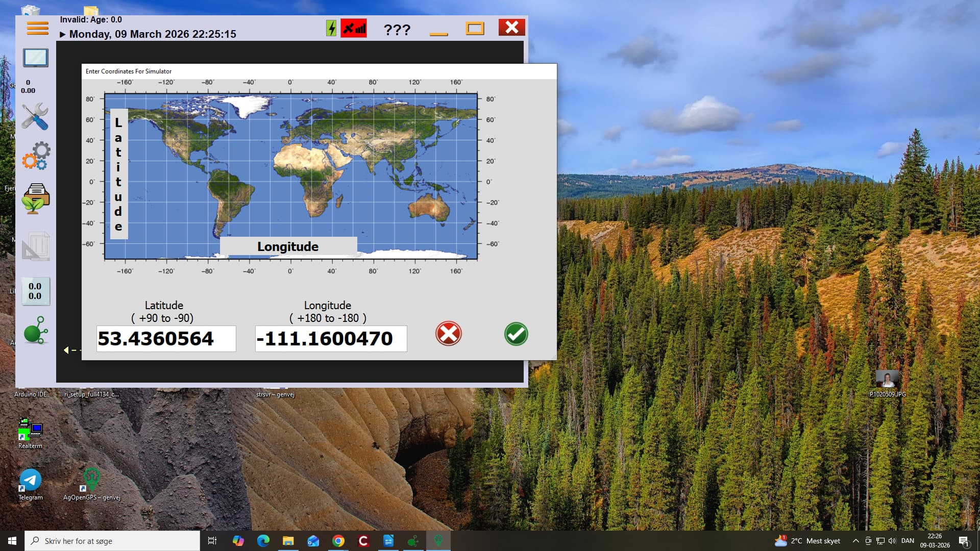Click the green lightning power icon
Image resolution: width=980 pixels, height=551 pixels.
point(331,28)
